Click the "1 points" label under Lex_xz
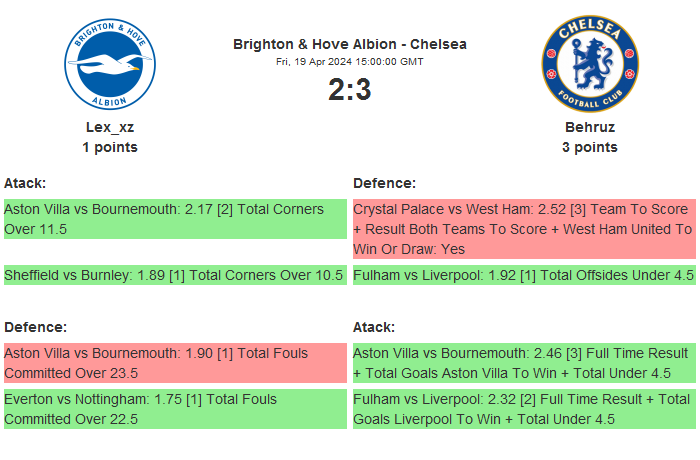 pos(110,147)
